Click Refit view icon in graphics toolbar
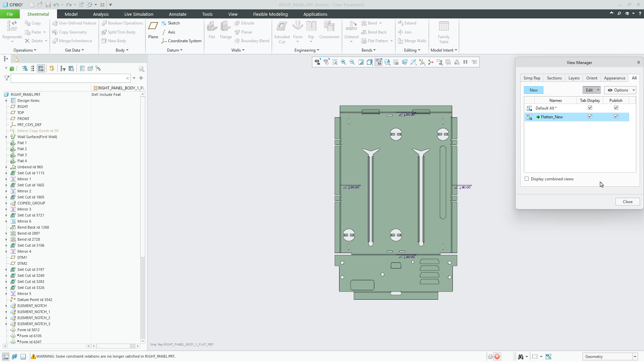 [335, 62]
